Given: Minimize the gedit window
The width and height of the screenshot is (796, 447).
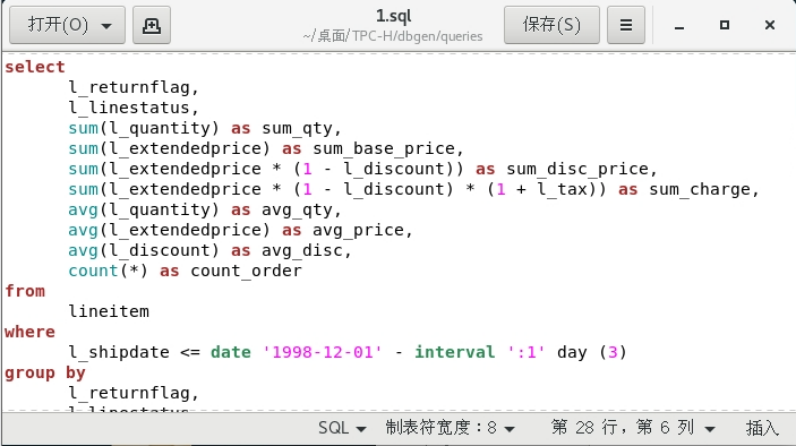Looking at the screenshot, I should pyautogui.click(x=679, y=25).
